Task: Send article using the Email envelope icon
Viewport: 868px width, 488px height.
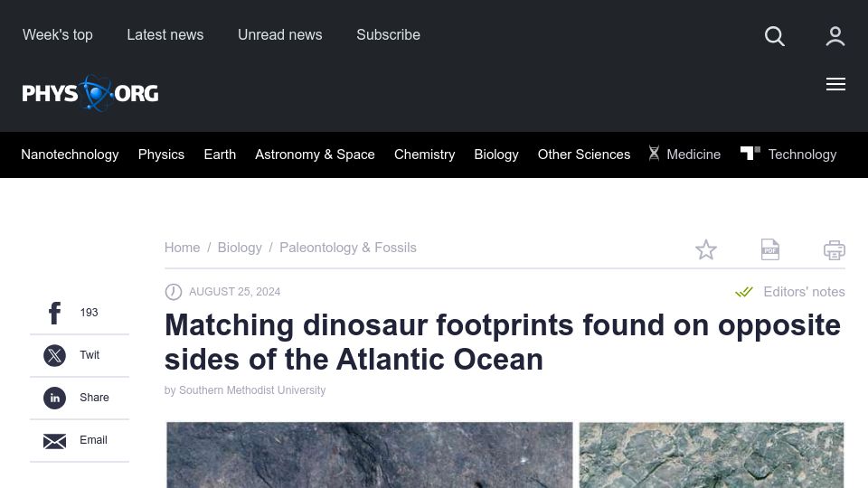Action: pyautogui.click(x=55, y=441)
